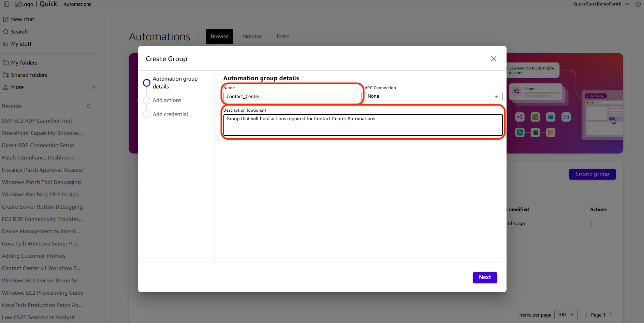Click the Quick logo
Image resolution: width=644 pixels, height=323 pixels.
(x=36, y=4)
